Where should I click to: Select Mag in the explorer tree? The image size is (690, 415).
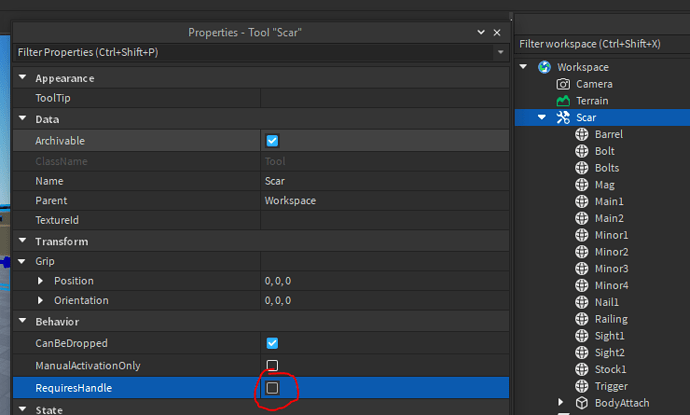(x=605, y=185)
